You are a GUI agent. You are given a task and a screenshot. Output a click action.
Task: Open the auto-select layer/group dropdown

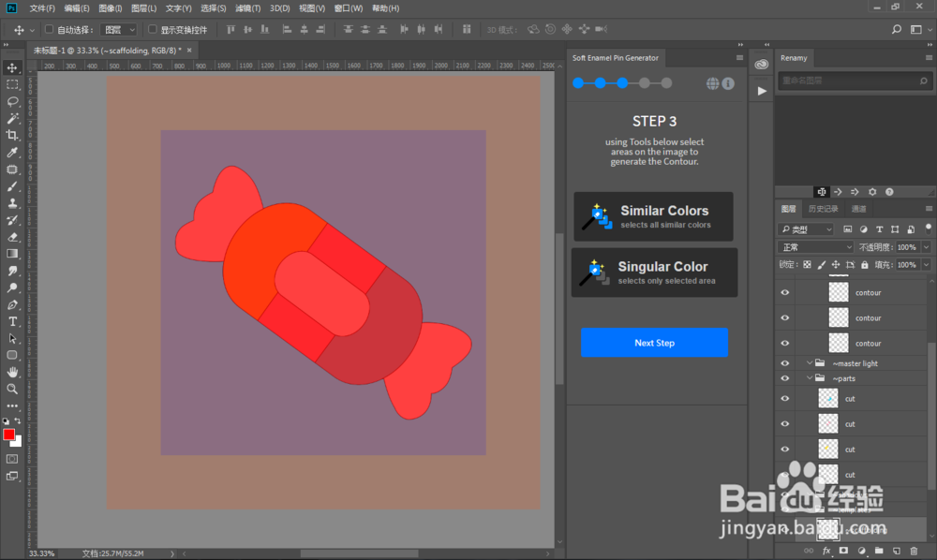pos(119,29)
